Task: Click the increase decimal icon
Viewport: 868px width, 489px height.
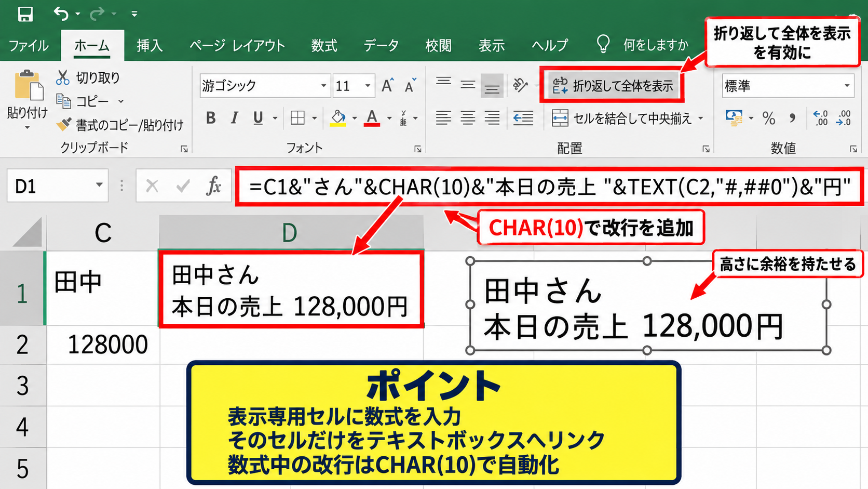Action: pyautogui.click(x=821, y=118)
